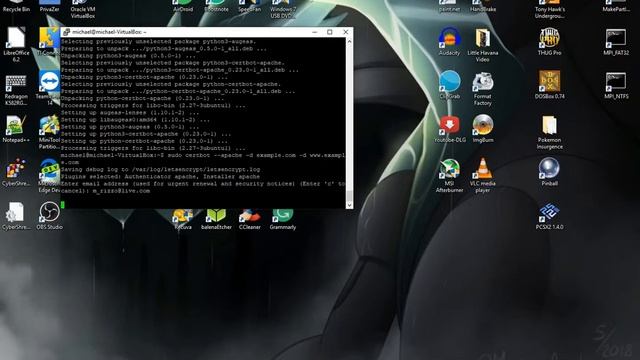
Task: Launch MSI Afterburner shortcut
Action: click(449, 176)
